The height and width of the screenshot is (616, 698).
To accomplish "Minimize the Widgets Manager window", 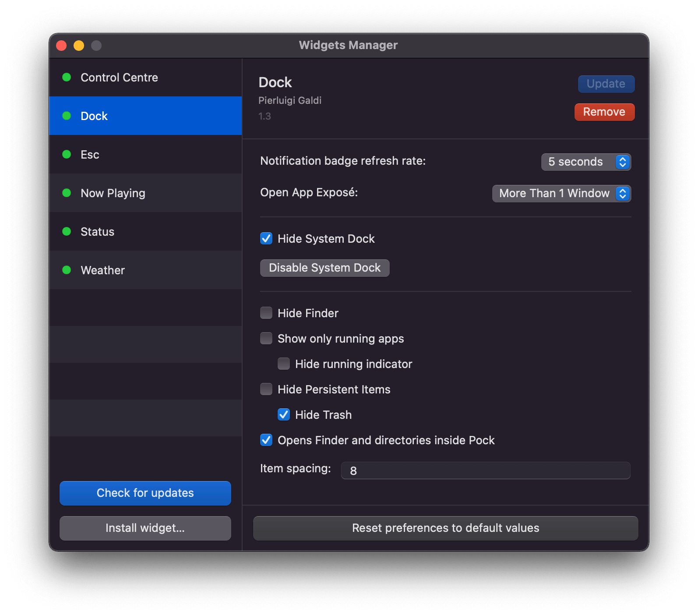I will coord(79,46).
